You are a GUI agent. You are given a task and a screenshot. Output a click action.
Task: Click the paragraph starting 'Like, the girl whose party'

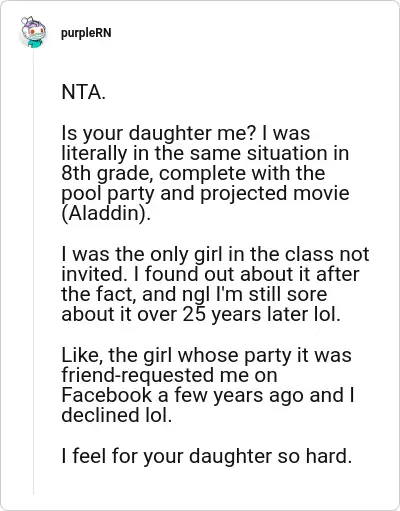pos(208,385)
